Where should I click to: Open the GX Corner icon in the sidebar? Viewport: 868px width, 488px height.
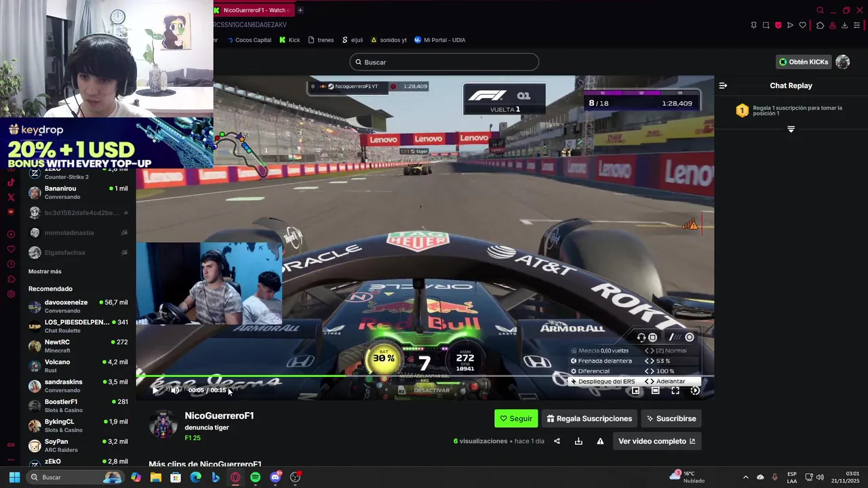pos(11,445)
